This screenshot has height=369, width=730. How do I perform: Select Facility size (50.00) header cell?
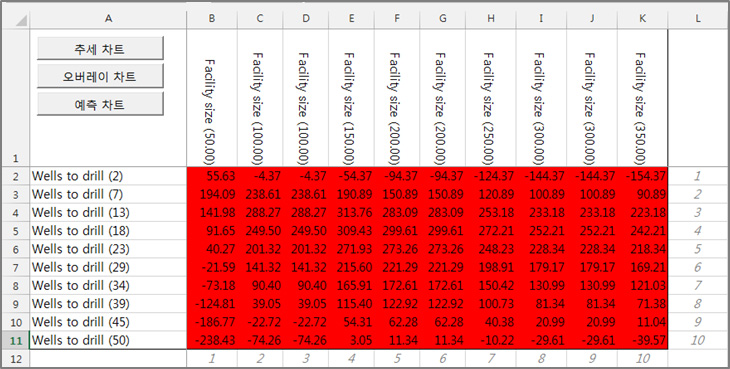coord(212,97)
